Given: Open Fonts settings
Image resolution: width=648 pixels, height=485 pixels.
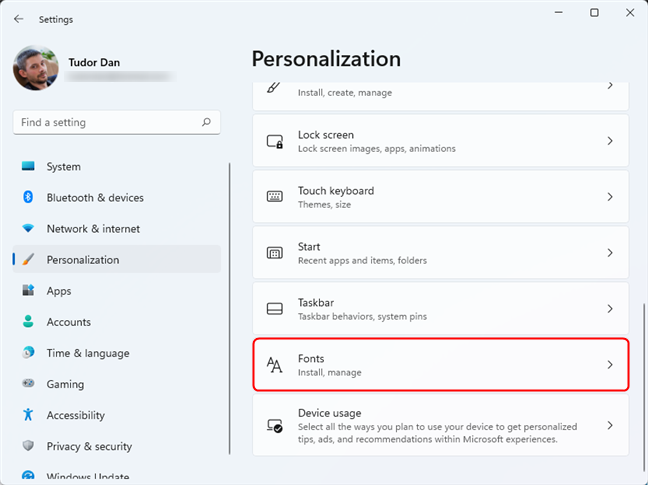Looking at the screenshot, I should tap(441, 364).
